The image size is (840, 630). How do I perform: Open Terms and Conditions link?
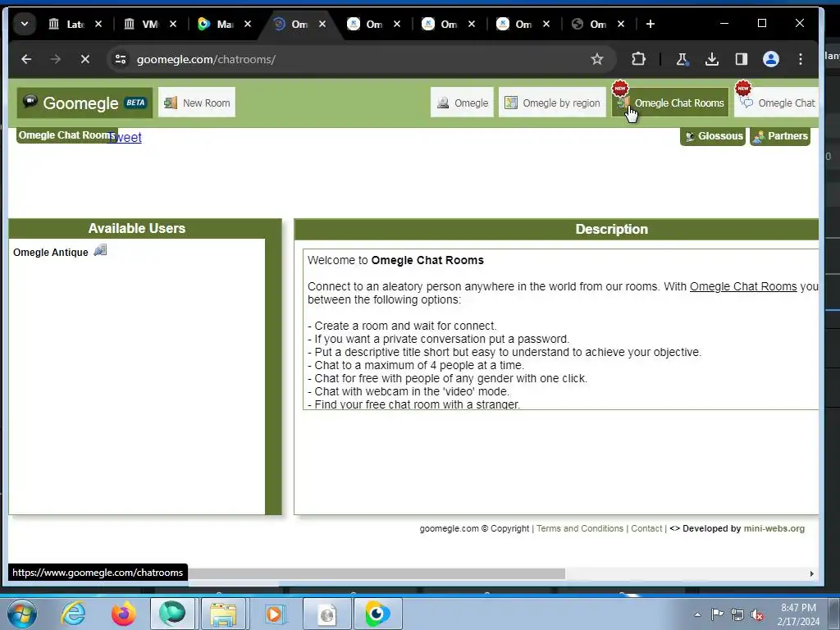[580, 528]
